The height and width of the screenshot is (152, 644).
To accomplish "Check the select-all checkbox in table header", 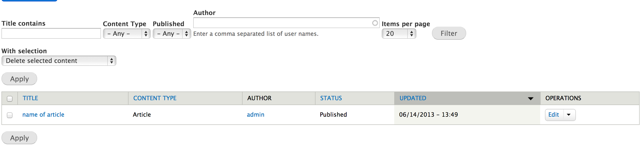I will pos(10,99).
